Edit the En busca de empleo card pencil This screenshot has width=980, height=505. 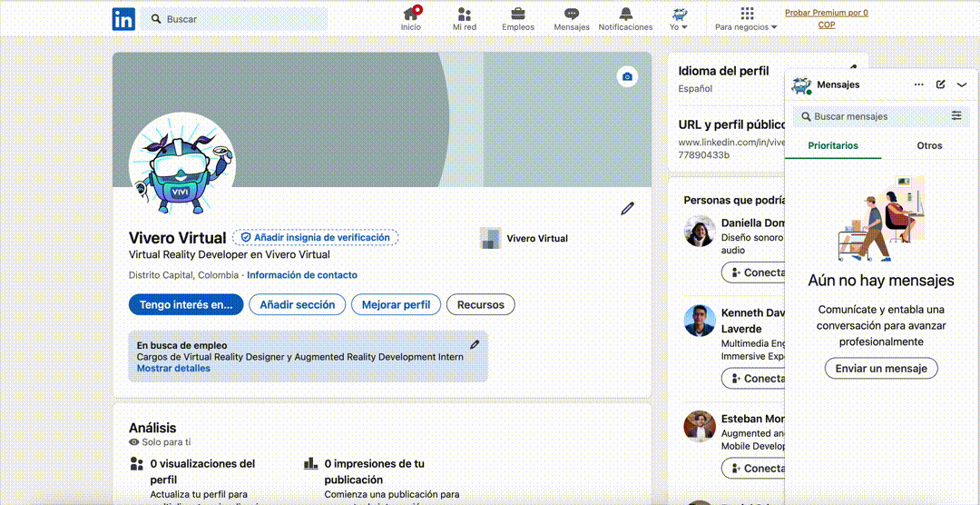tap(475, 344)
